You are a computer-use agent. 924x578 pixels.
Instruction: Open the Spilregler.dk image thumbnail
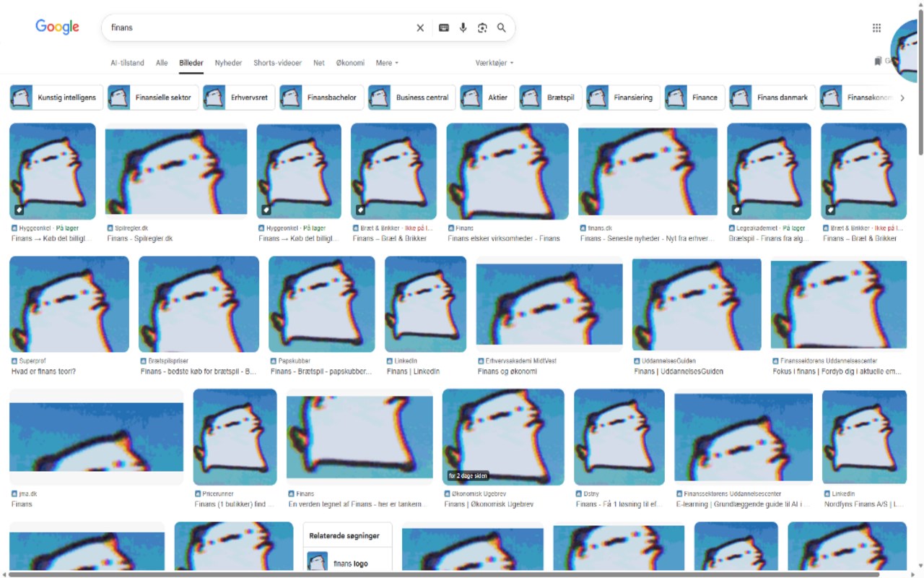[176, 171]
